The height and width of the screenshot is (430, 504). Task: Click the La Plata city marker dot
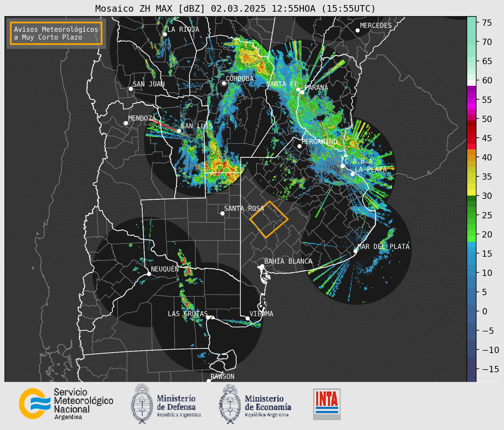click(352, 174)
